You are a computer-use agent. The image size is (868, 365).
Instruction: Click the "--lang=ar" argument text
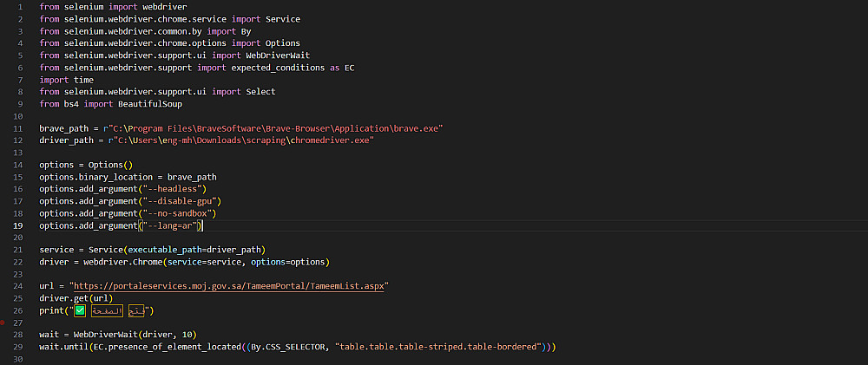pos(171,225)
